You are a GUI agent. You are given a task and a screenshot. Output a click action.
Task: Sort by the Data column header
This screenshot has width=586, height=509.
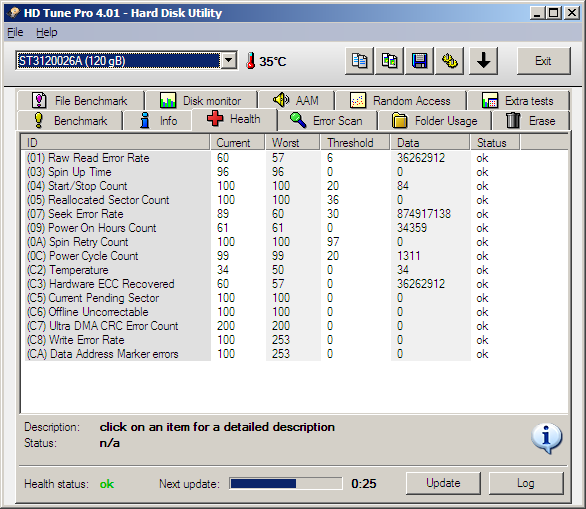(430, 143)
